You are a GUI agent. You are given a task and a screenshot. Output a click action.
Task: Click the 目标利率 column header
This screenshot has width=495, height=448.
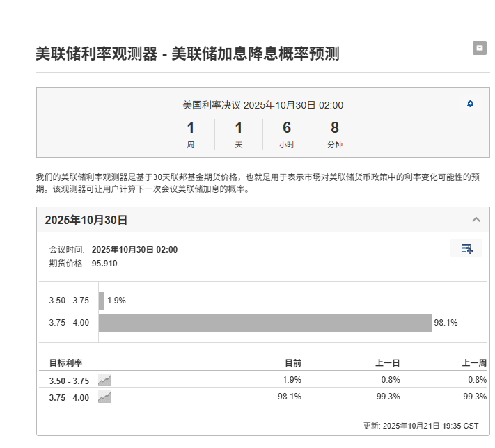(x=66, y=362)
